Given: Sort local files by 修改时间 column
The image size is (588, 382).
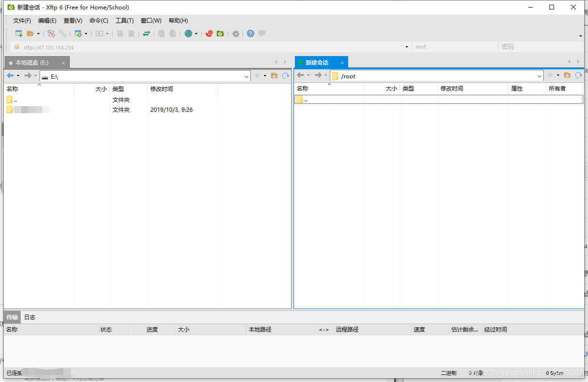Looking at the screenshot, I should click(x=182, y=89).
